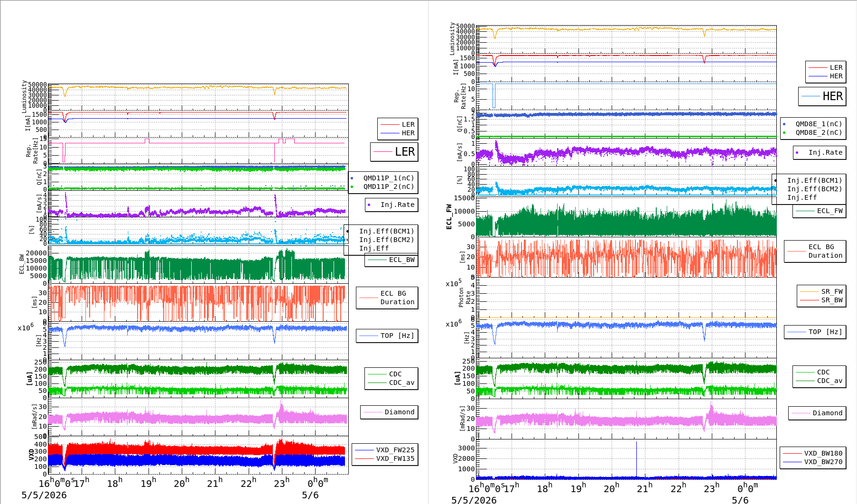857x504 pixels.
Task: Click the ECL_FW y-axis title on HER panel
Action: tap(449, 217)
